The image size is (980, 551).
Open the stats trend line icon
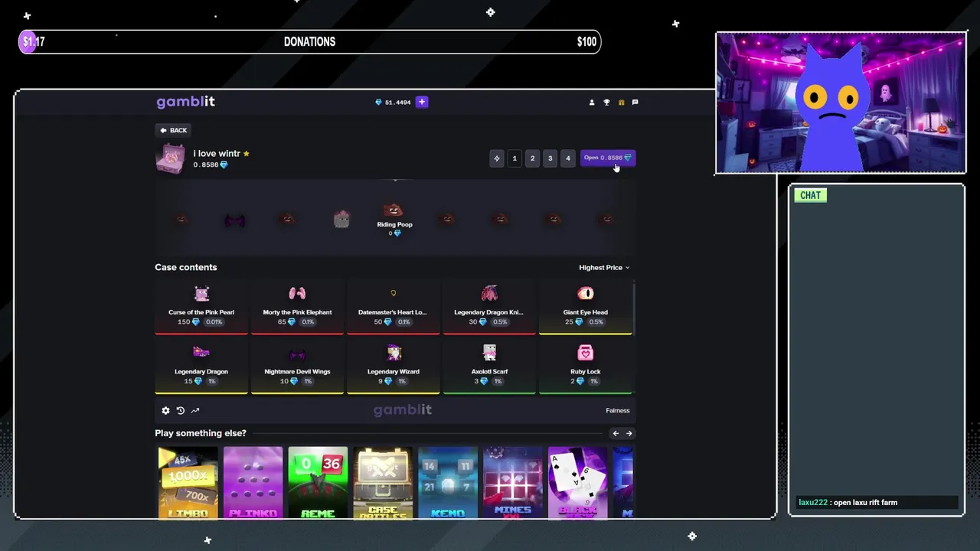[195, 411]
